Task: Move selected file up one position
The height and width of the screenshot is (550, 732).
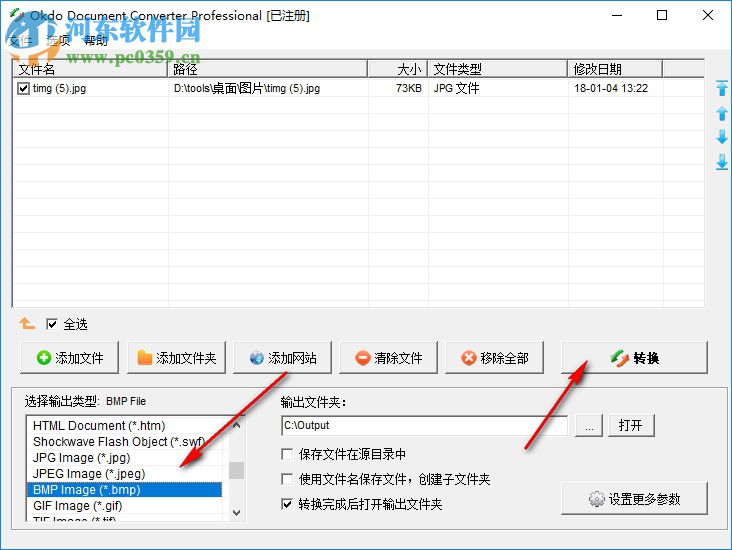Action: coord(722,113)
